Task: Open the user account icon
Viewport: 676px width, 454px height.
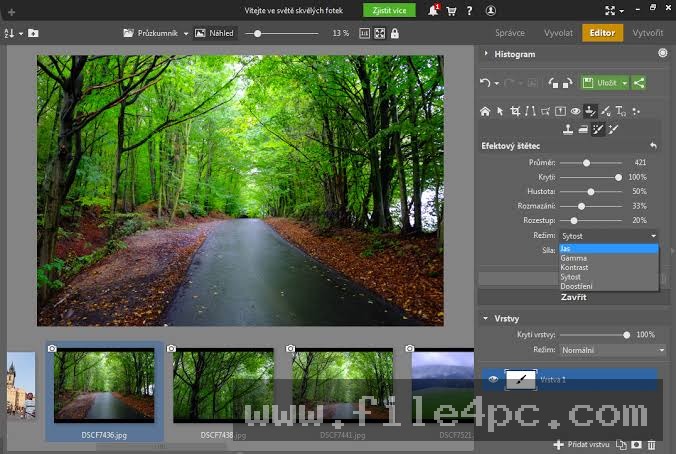Action: 491,11
